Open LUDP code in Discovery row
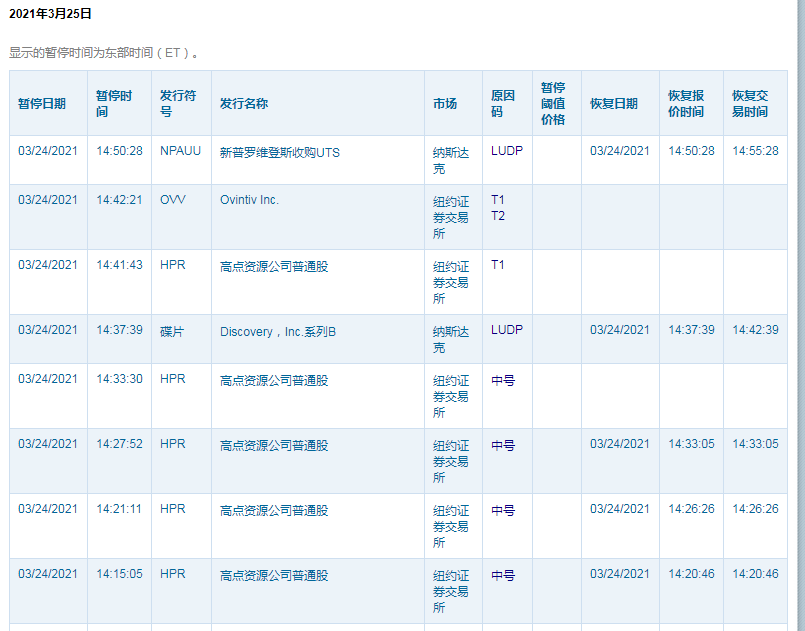 pos(506,330)
